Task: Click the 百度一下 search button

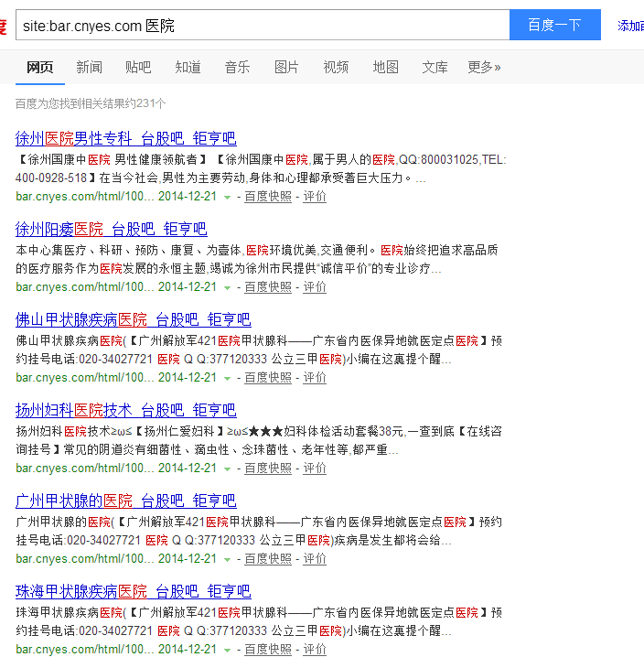Action: point(555,25)
